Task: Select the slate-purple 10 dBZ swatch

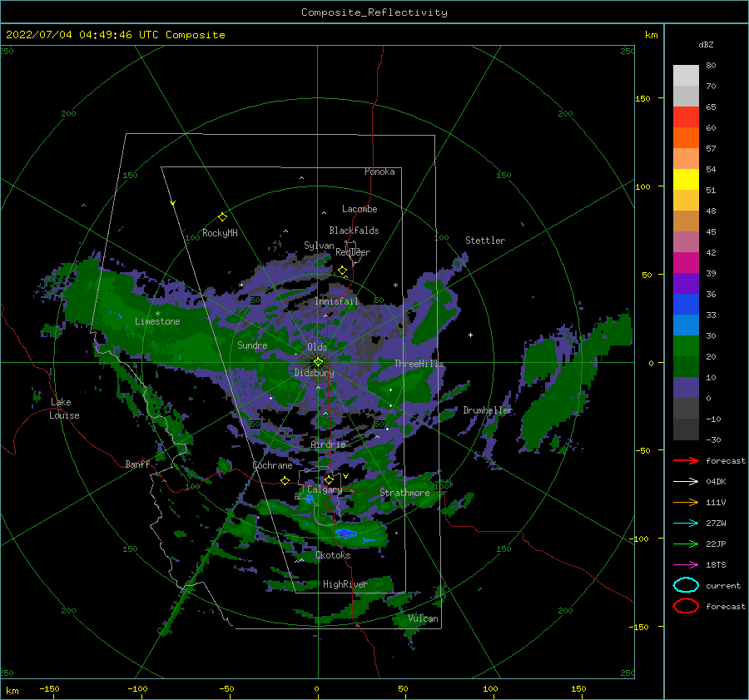Action: click(686, 388)
